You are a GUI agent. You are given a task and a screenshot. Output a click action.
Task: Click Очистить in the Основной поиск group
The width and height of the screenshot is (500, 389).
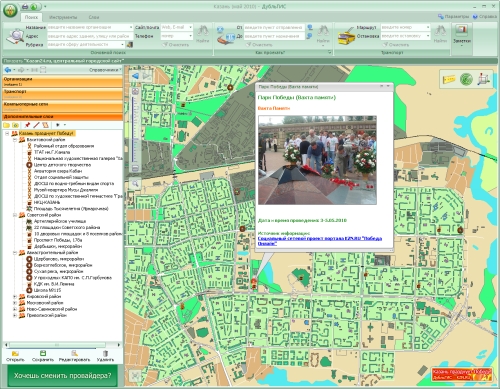[176, 45]
